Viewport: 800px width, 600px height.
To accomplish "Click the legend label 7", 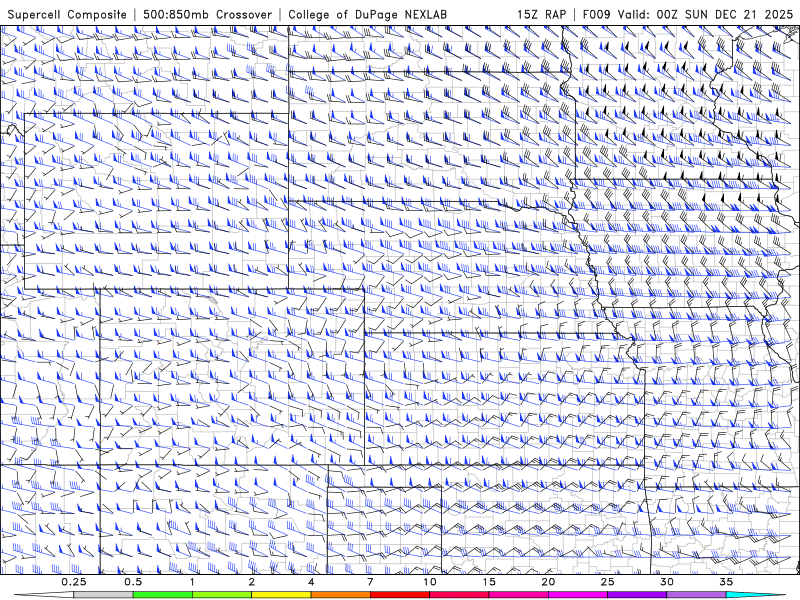I will [x=370, y=582].
